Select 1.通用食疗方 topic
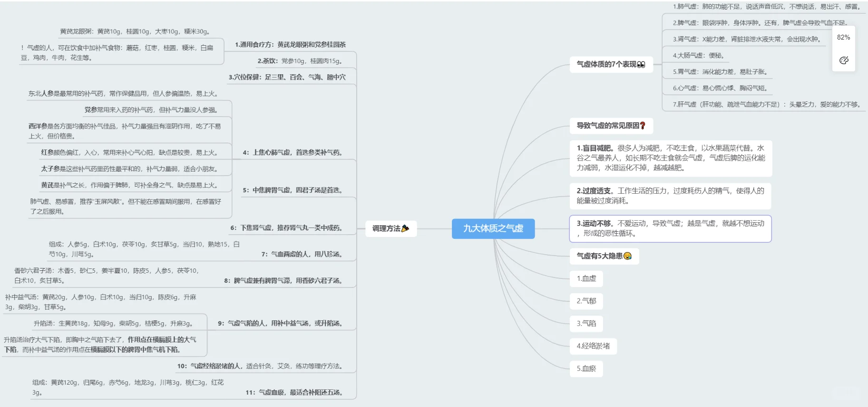Viewport: 868px width, 407px height. (x=291, y=44)
